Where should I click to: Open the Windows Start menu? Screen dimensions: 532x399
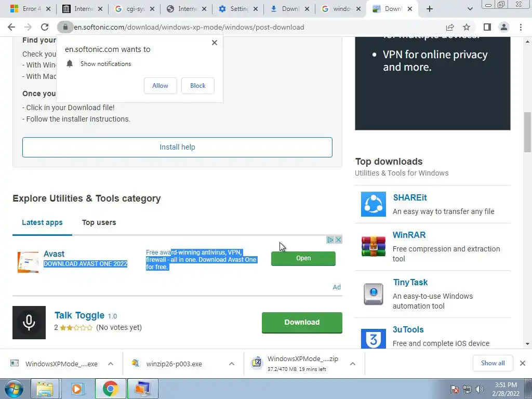(x=14, y=389)
